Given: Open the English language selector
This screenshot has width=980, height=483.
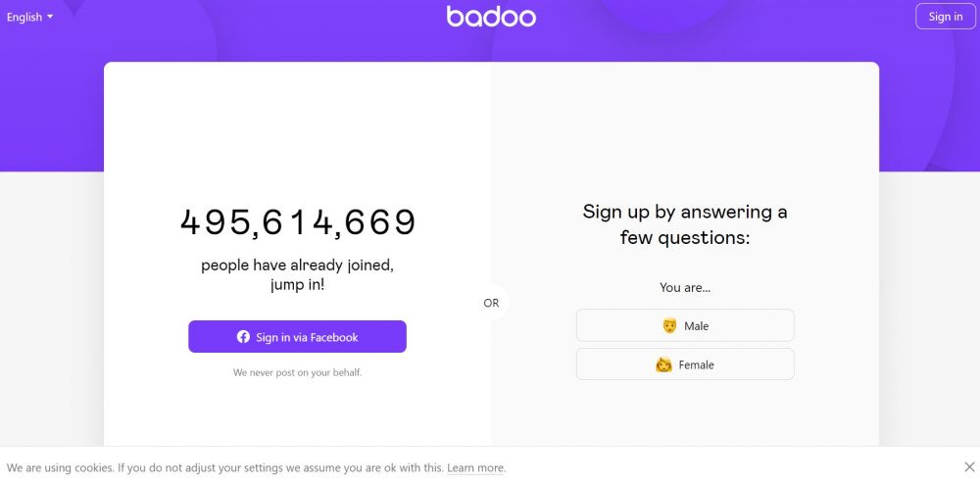Looking at the screenshot, I should tap(30, 17).
